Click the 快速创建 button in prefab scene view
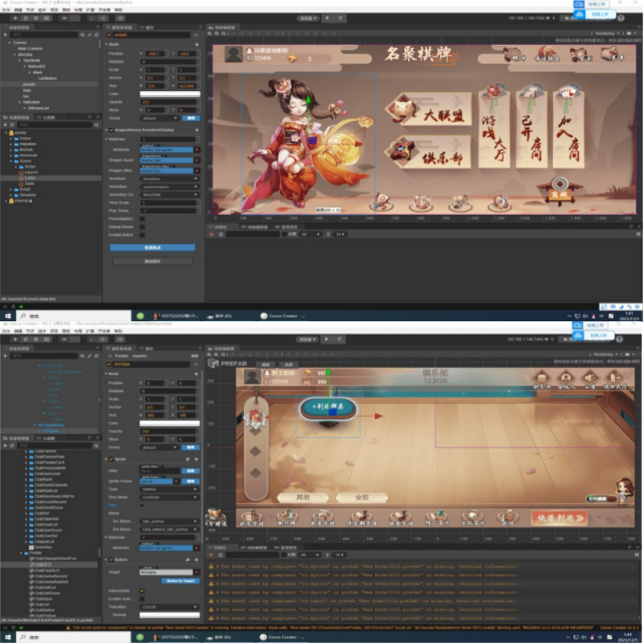644x644 pixels. [559, 518]
